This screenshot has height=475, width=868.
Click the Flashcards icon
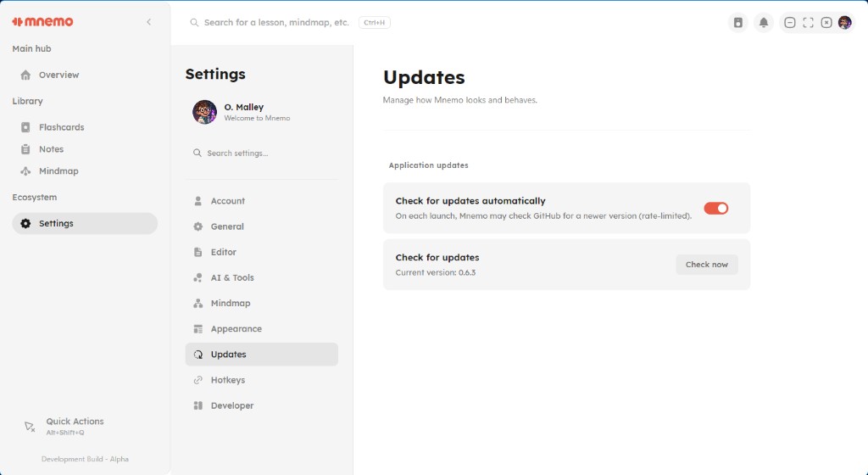pos(25,127)
